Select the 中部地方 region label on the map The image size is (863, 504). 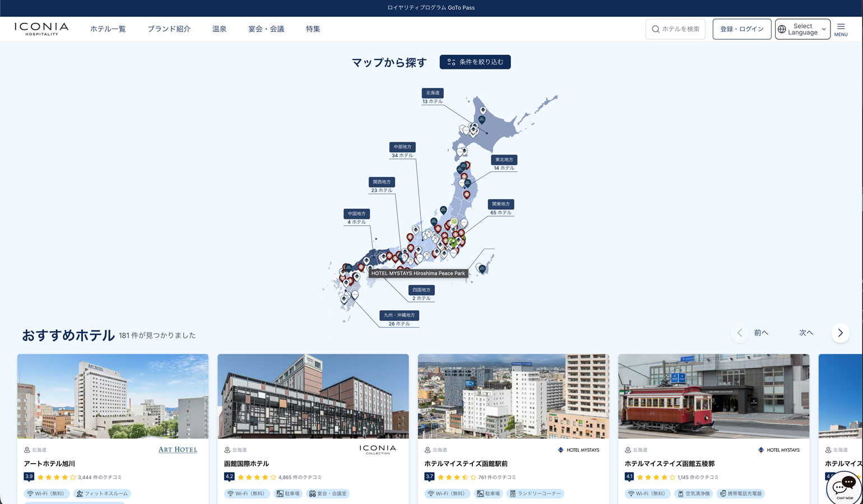click(x=402, y=147)
